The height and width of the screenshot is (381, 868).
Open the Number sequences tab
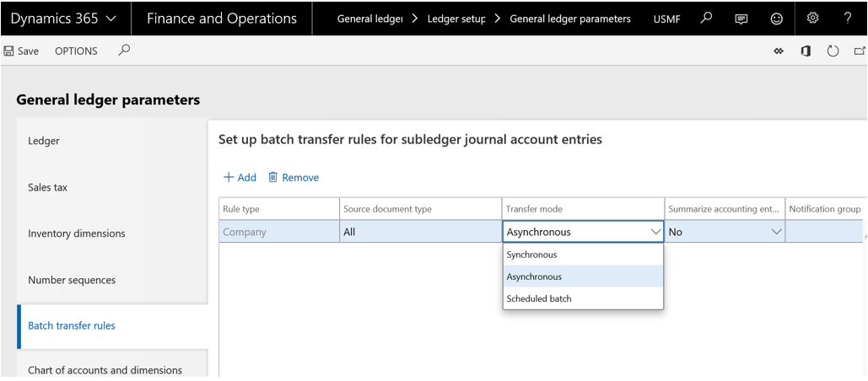tap(72, 280)
